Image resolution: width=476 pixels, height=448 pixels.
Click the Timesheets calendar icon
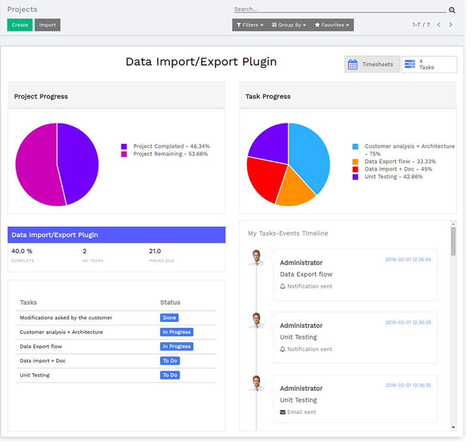tap(353, 65)
